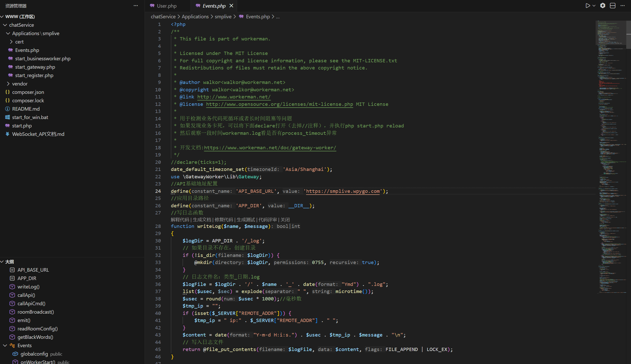This screenshot has height=364, width=631.
Task: Open the run options dropdown arrow
Action: coord(594,6)
